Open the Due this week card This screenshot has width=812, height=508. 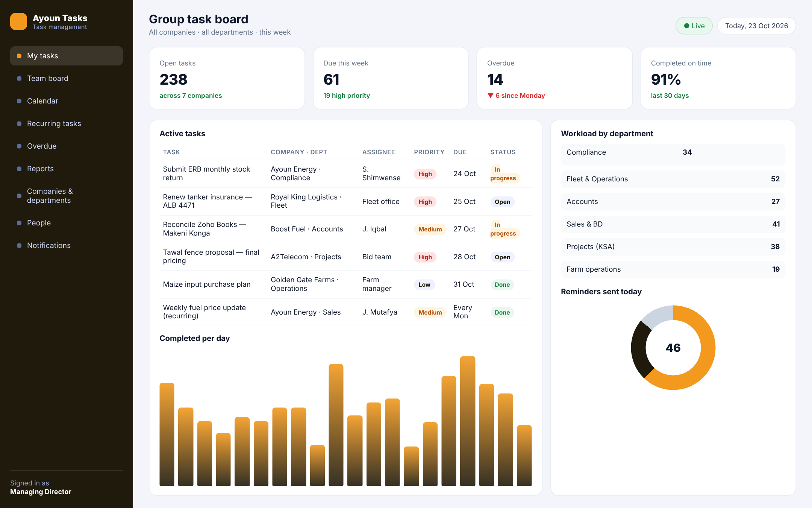pyautogui.click(x=391, y=78)
